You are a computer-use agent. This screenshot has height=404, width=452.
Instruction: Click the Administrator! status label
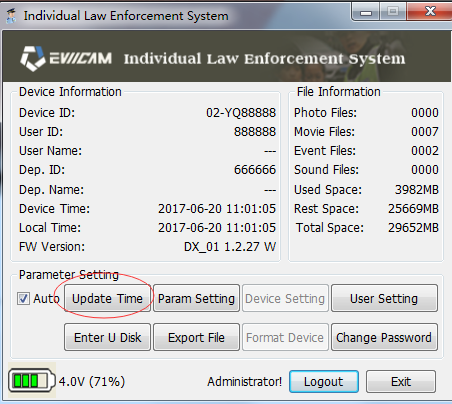point(245,381)
